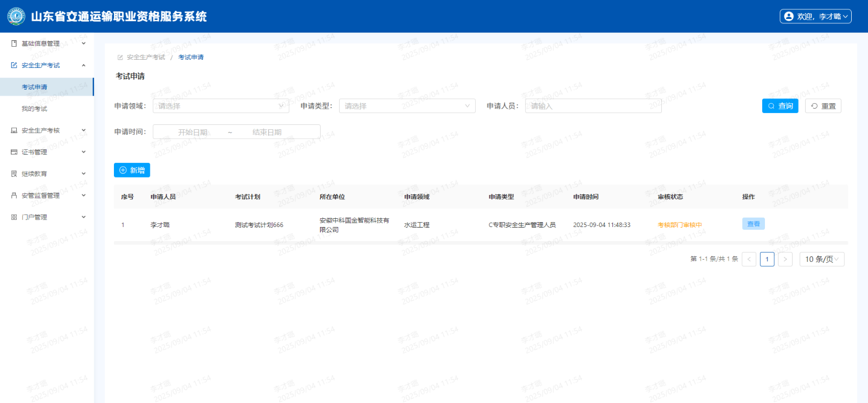Click the 结束日期 date field
The image size is (868, 403).
pyautogui.click(x=267, y=132)
